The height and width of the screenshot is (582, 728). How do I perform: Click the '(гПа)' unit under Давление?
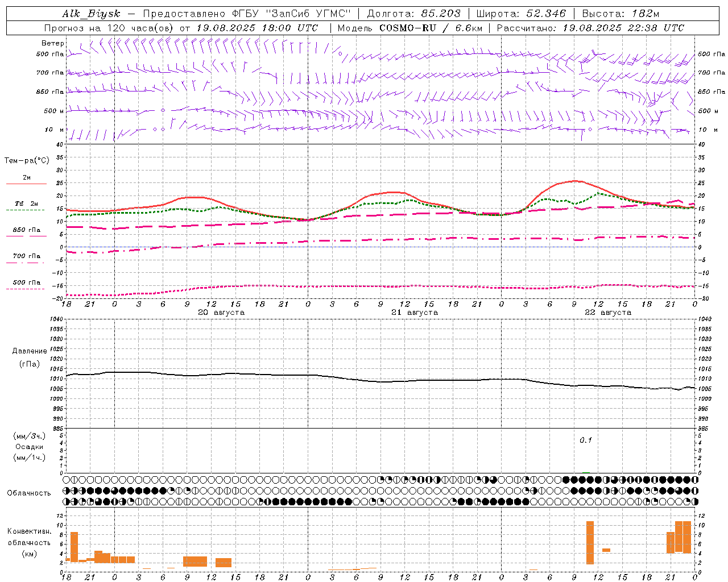[x=30, y=364]
